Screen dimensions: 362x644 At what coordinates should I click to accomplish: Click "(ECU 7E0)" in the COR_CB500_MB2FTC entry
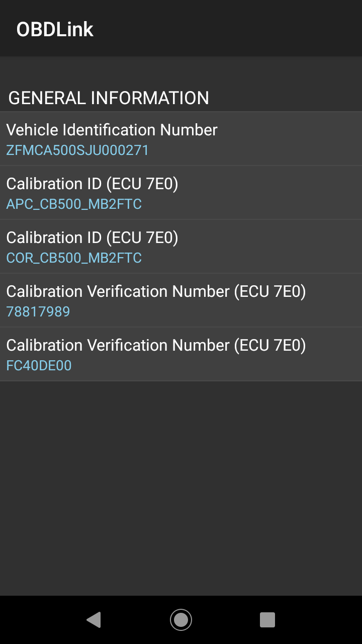tap(142, 237)
